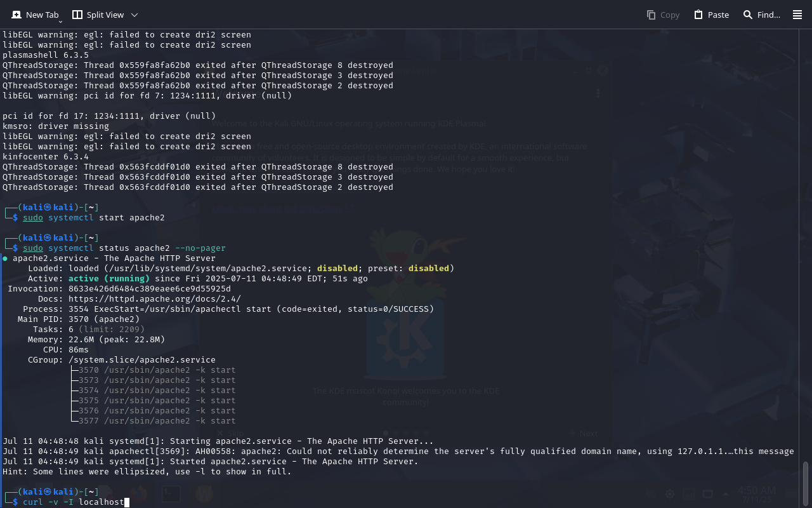The width and height of the screenshot is (812, 508).
Task: Click 'apache2.service - The Apache HTTP Server' header
Action: pos(114,258)
